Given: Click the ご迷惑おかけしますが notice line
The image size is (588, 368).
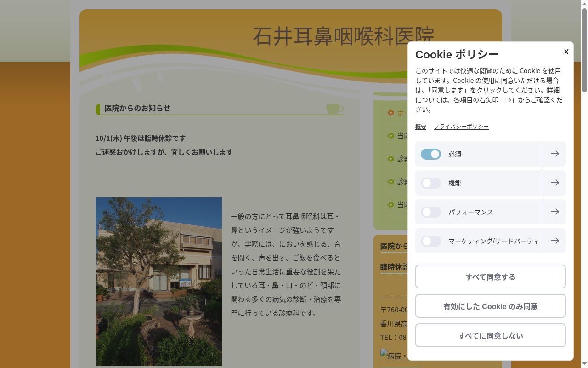Looking at the screenshot, I should point(164,152).
